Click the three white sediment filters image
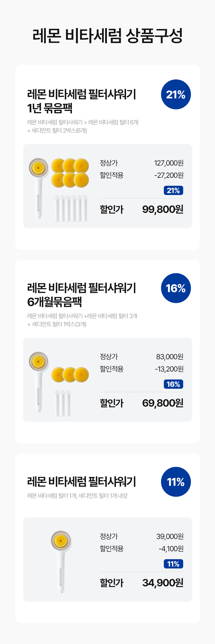The image size is (215, 644). [62, 403]
